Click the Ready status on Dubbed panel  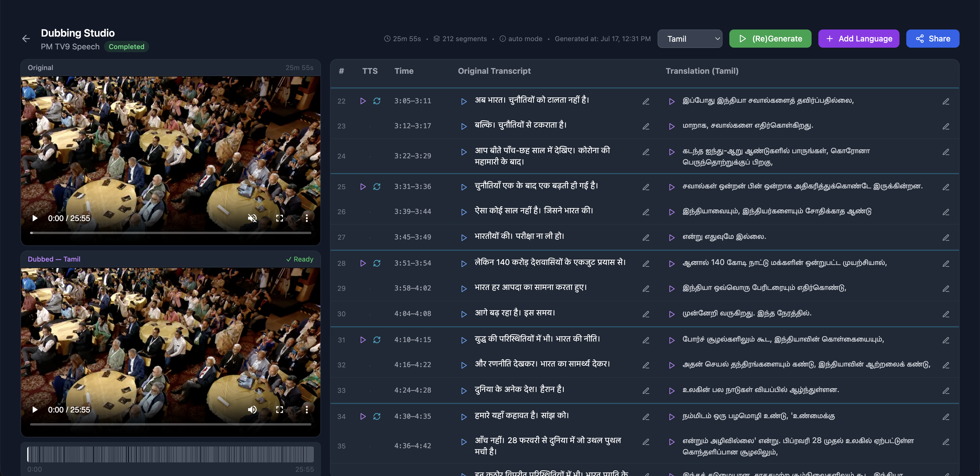click(300, 259)
